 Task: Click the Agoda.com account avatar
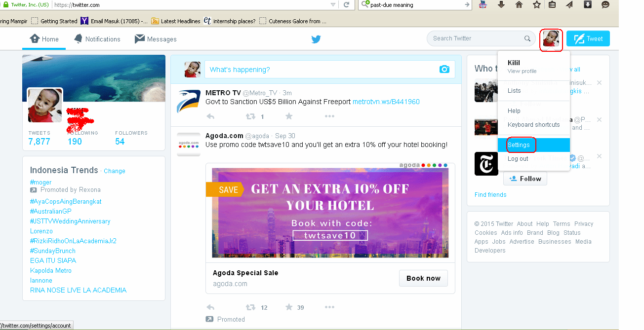(189, 145)
